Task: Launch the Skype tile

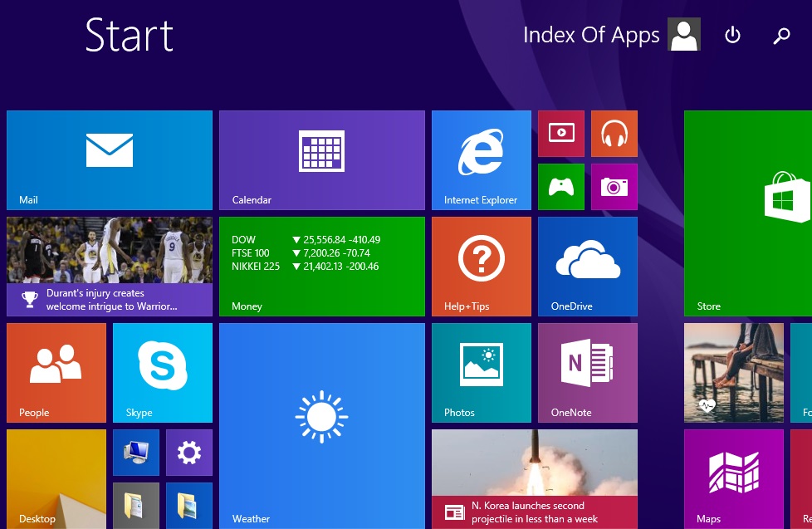Action: 163,373
